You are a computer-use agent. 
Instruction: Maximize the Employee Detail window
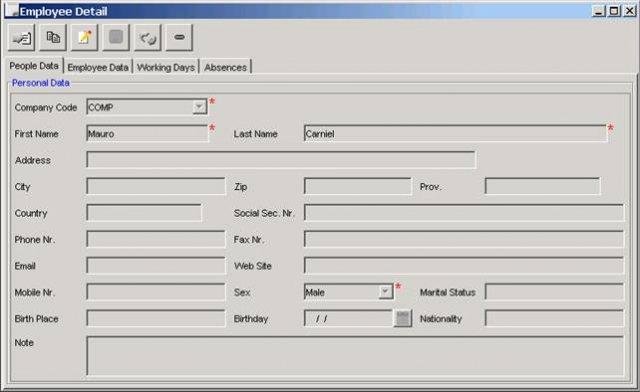pyautogui.click(x=613, y=11)
